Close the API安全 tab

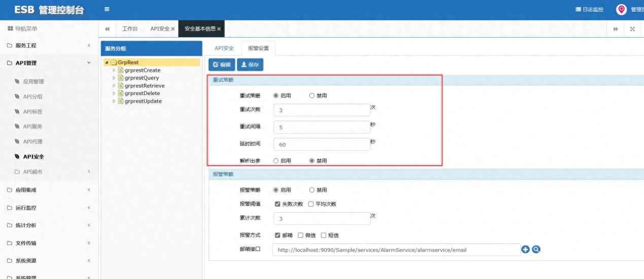pos(173,29)
